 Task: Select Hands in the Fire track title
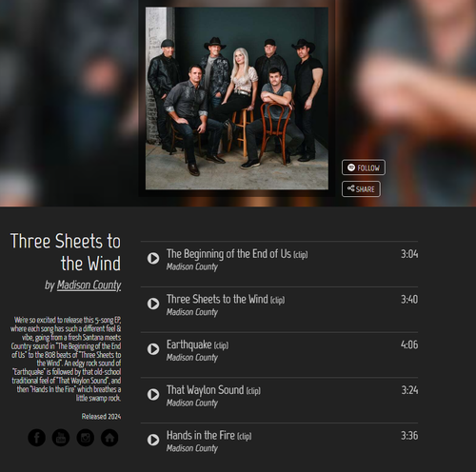click(x=201, y=436)
